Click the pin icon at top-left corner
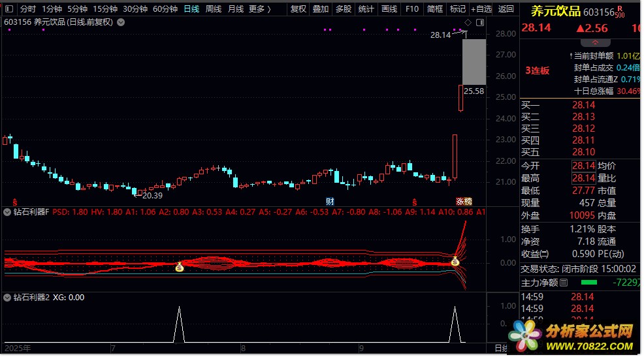Viewport: 644px width, 357px height. [8, 9]
